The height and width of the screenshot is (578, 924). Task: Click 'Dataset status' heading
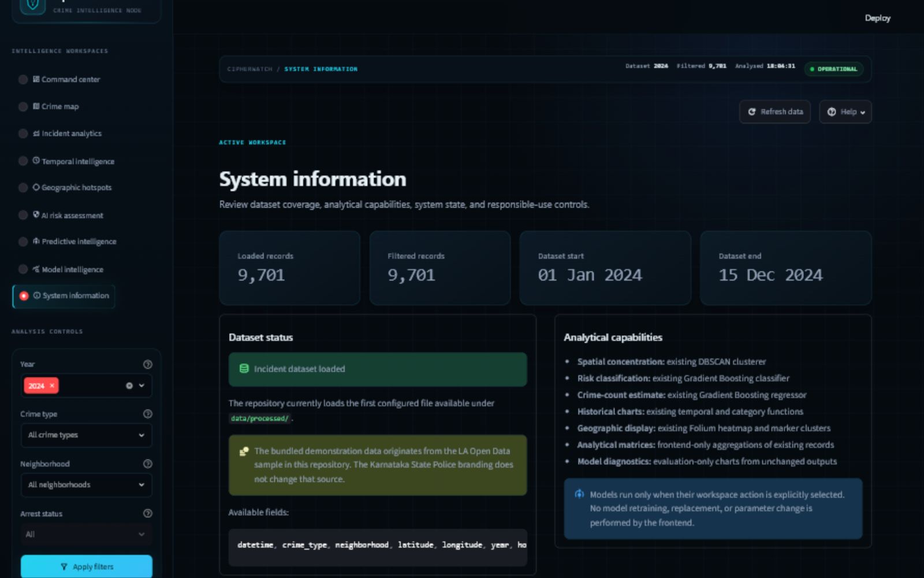coord(260,338)
